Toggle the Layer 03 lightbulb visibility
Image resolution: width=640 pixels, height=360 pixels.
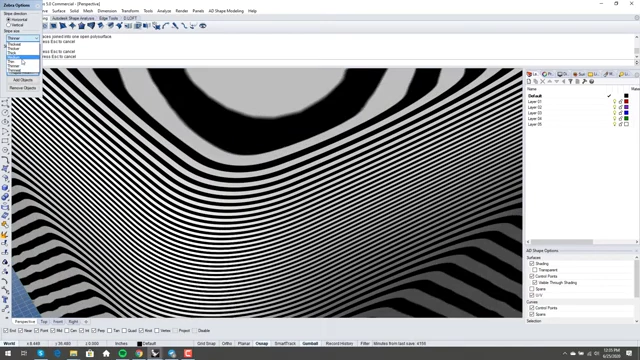click(x=614, y=113)
